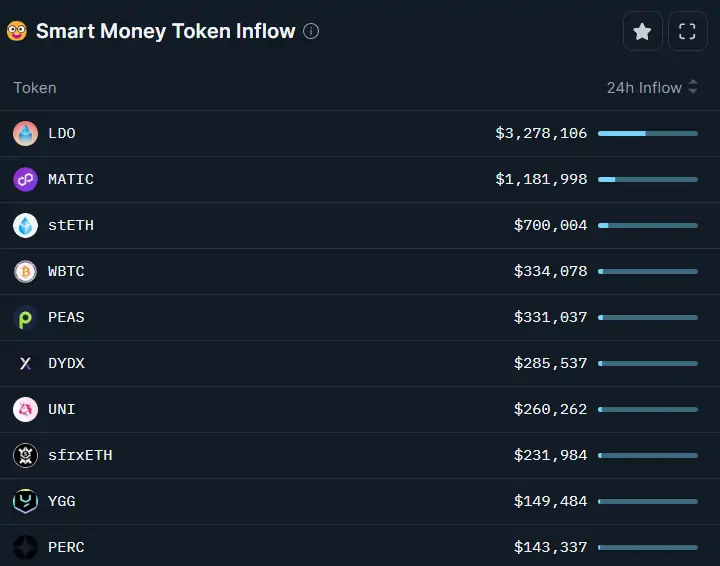Open the fullscreen expand icon
Viewport: 720px width, 566px height.
pyautogui.click(x=687, y=31)
